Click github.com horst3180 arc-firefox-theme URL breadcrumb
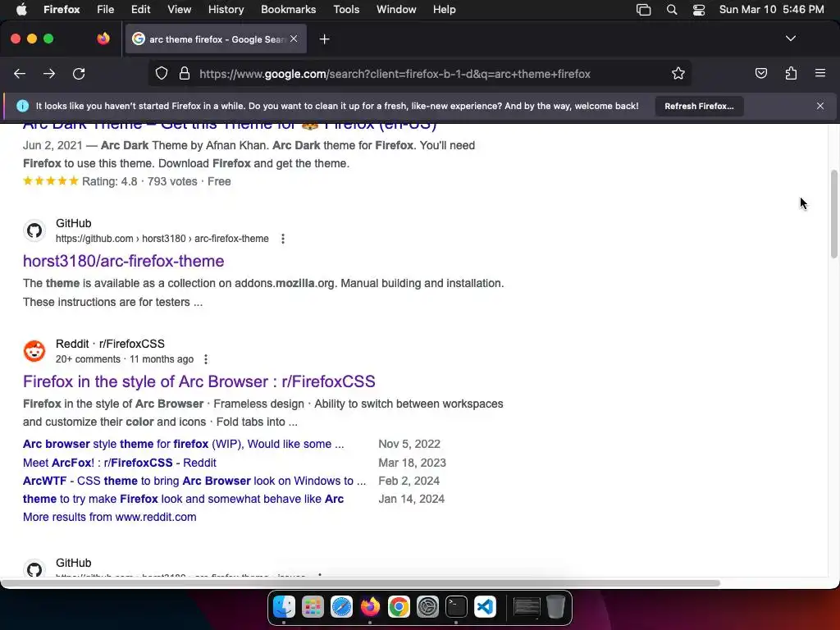Screen dimensions: 840x630 [x=162, y=239]
